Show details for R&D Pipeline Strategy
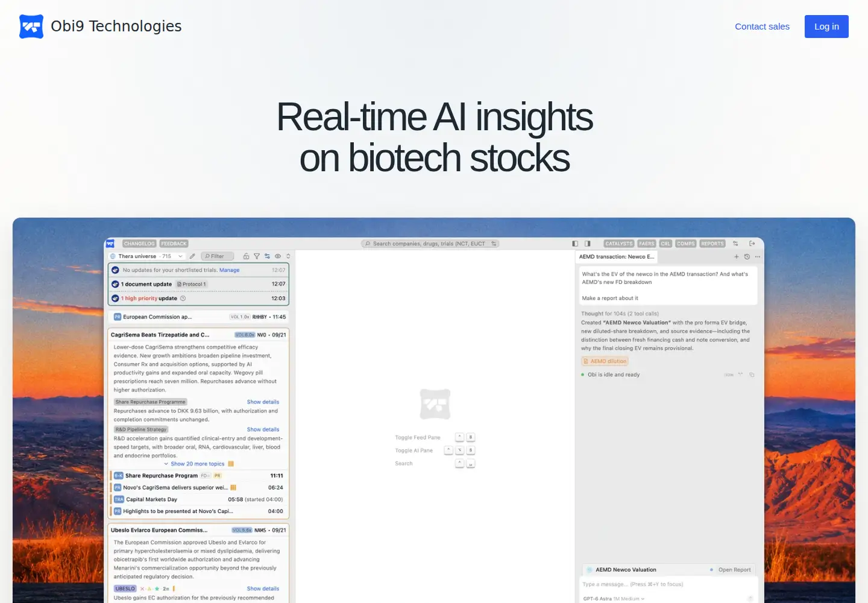The height and width of the screenshot is (603, 868). 263,430
